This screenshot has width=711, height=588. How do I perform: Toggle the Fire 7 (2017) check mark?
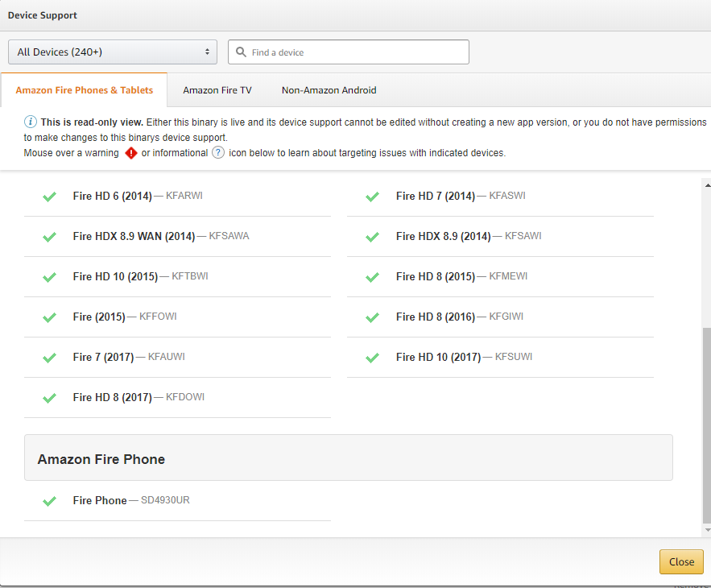pyautogui.click(x=49, y=358)
